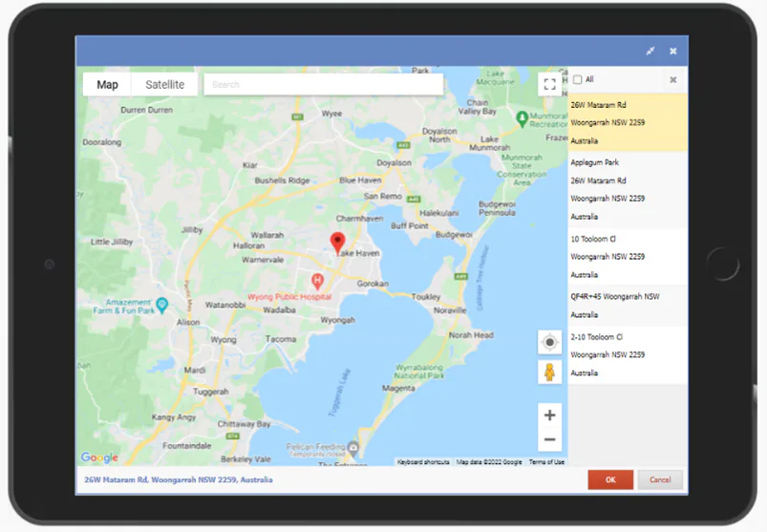Click the Tuggerah map label
767x532 pixels.
coord(211,392)
